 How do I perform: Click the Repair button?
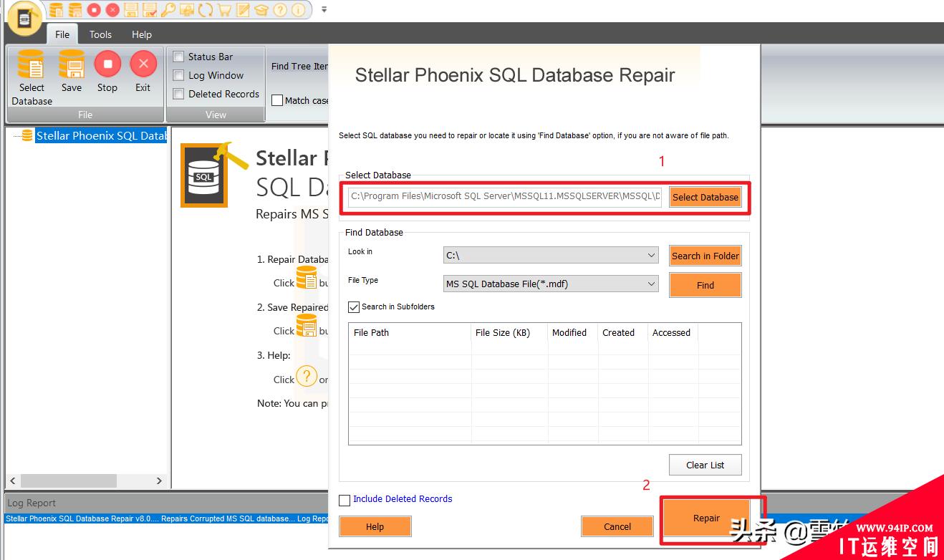point(706,518)
